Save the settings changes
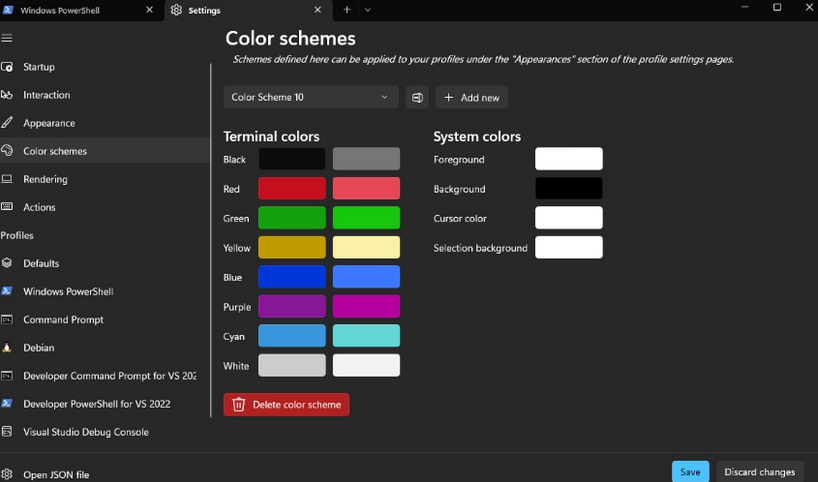818x482 pixels. click(x=690, y=472)
